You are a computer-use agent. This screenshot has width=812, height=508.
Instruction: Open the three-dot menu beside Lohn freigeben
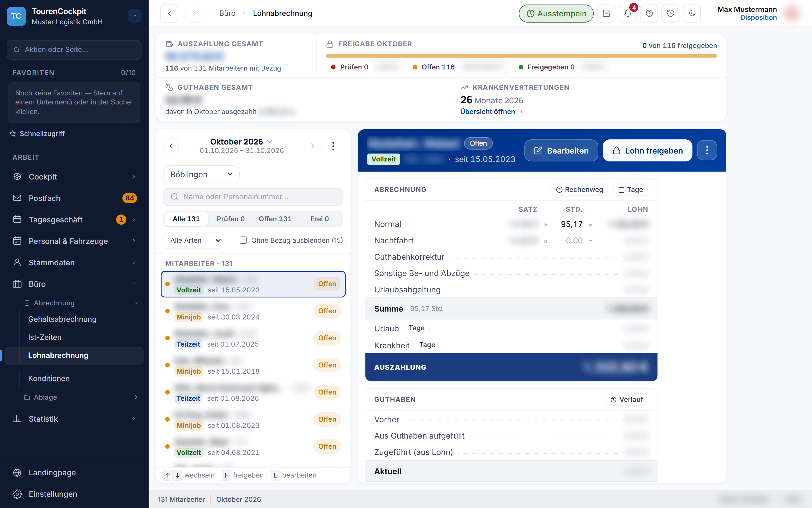pyautogui.click(x=707, y=150)
